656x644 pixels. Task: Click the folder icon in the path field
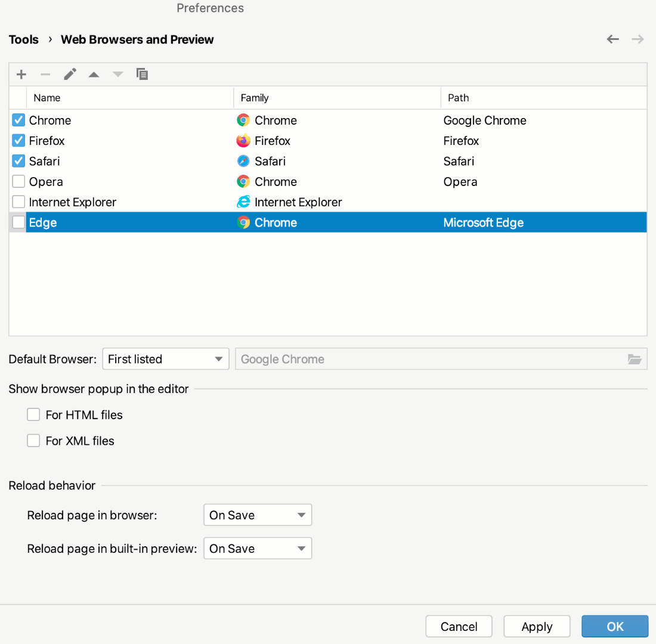[634, 358]
